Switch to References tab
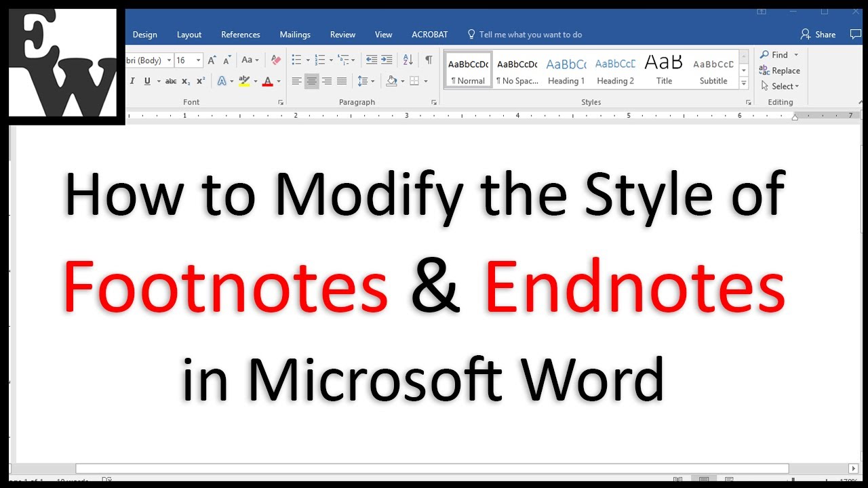This screenshot has height=488, width=868. (241, 35)
